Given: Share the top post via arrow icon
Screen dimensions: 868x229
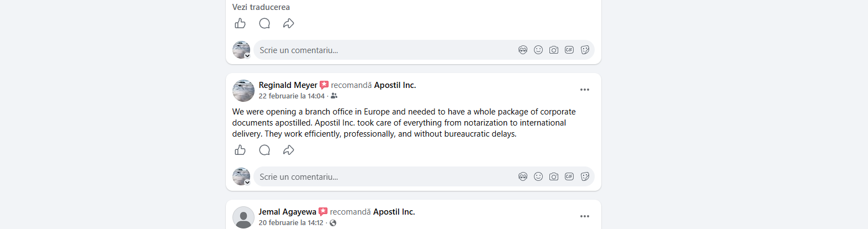Looking at the screenshot, I should [x=288, y=23].
